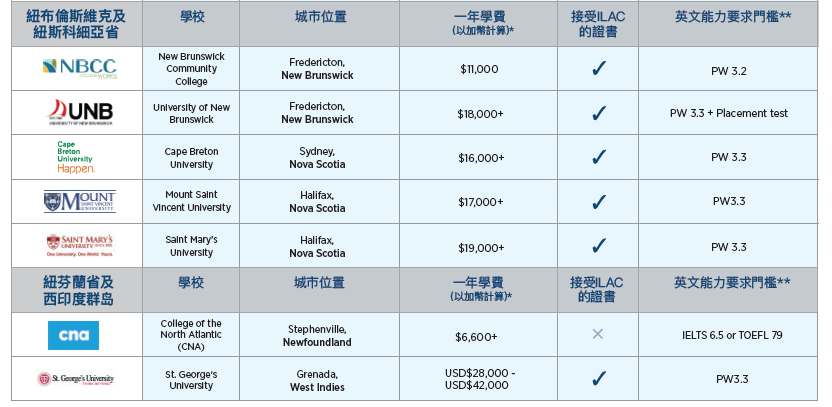Click the Saint Mary's University logo
Viewport: 832px width, 407px height.
[x=80, y=246]
